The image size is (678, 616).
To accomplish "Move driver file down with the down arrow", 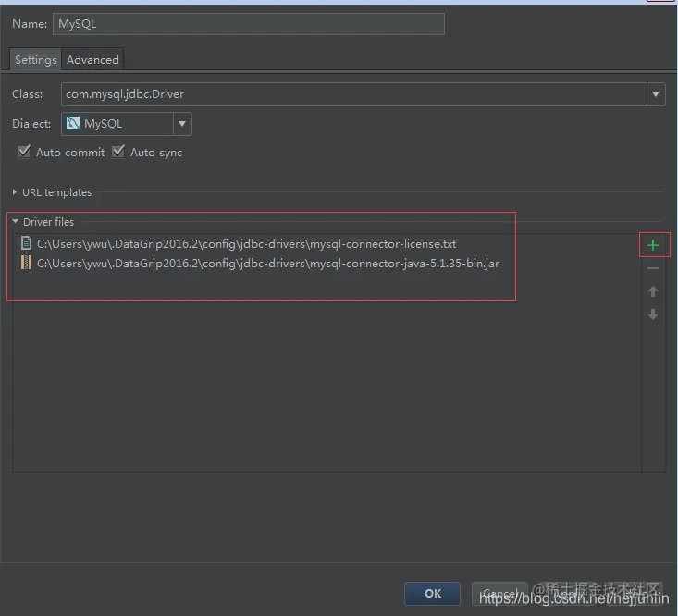I will tap(653, 314).
